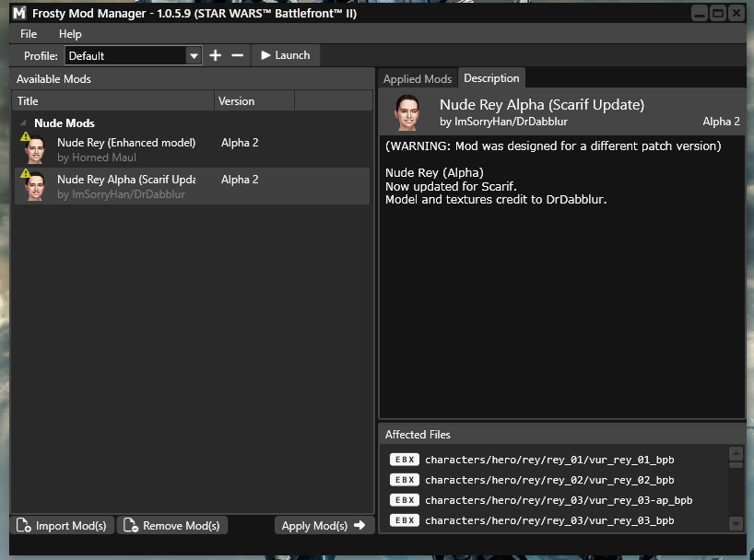
Task: Add a new profile with plus icon
Action: (x=216, y=55)
